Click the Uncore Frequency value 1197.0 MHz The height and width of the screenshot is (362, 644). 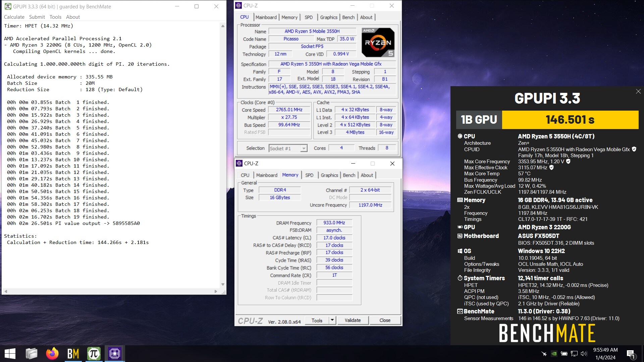coord(370,205)
